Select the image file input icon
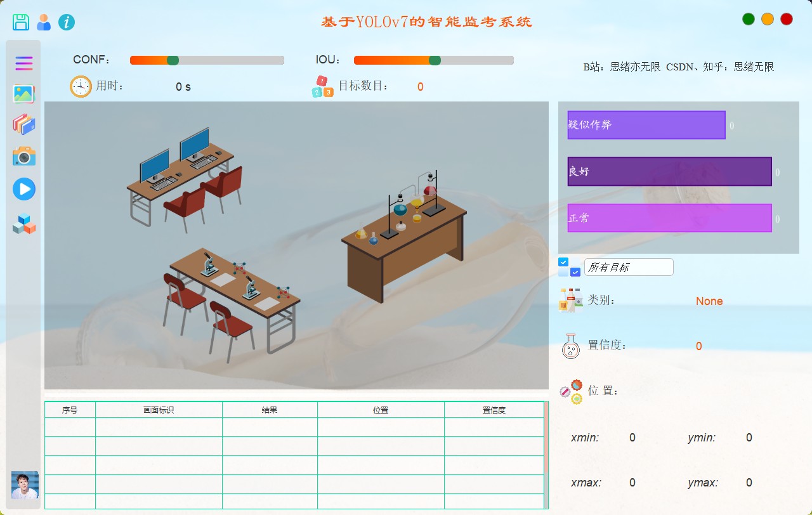 (24, 94)
